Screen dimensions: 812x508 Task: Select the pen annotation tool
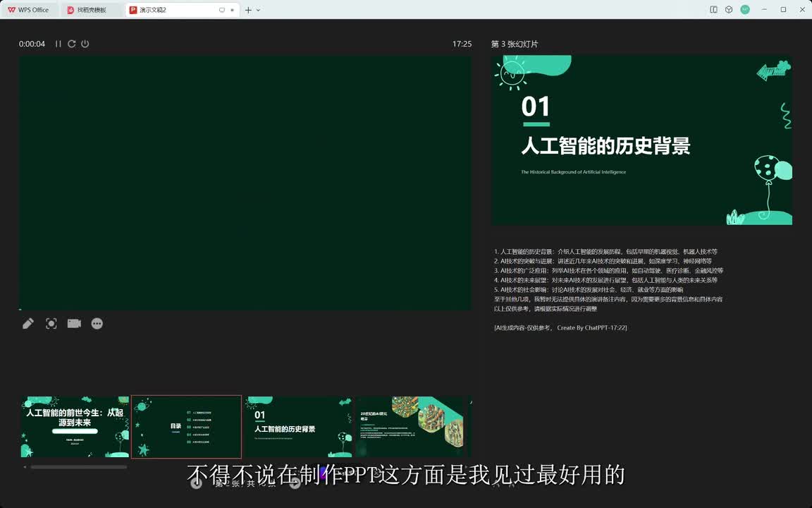point(28,323)
